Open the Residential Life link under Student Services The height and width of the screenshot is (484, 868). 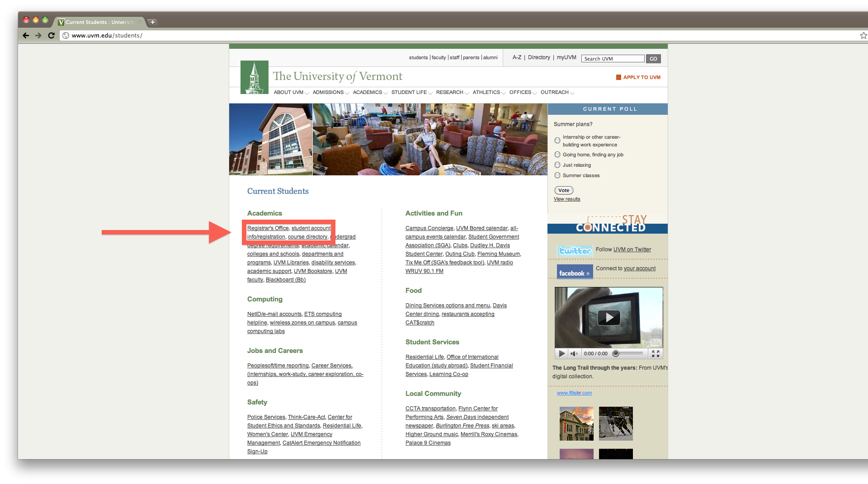pos(425,357)
